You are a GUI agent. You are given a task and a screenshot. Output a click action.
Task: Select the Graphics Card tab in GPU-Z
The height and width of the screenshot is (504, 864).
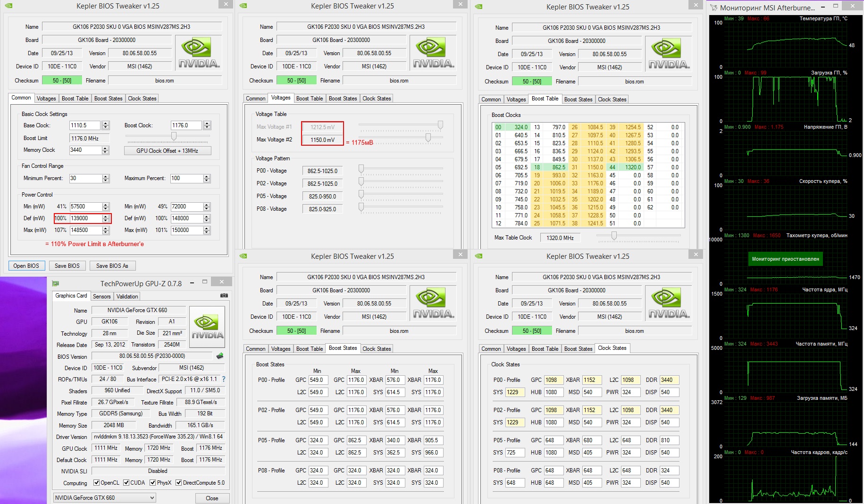(71, 296)
